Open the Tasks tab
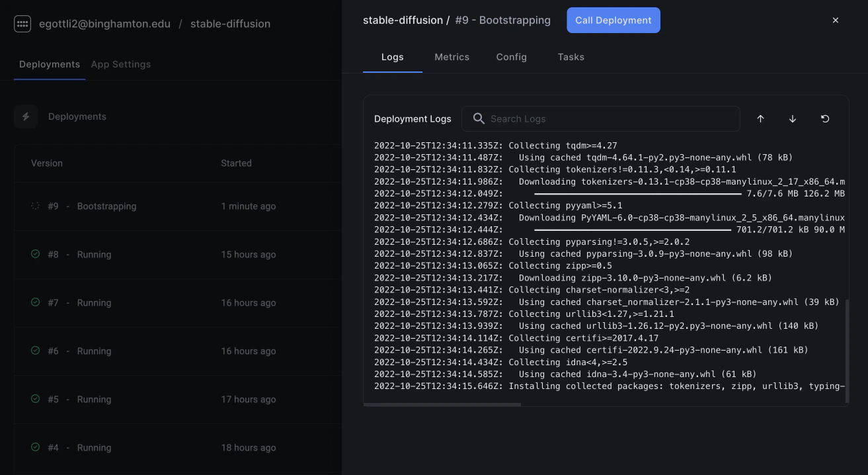This screenshot has width=868, height=475. (x=571, y=57)
